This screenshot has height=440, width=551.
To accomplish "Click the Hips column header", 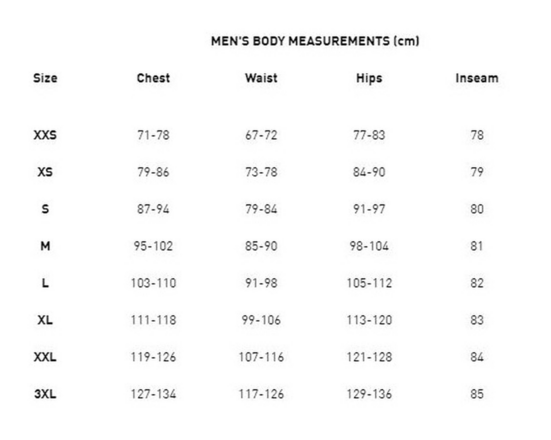I will coord(369,78).
